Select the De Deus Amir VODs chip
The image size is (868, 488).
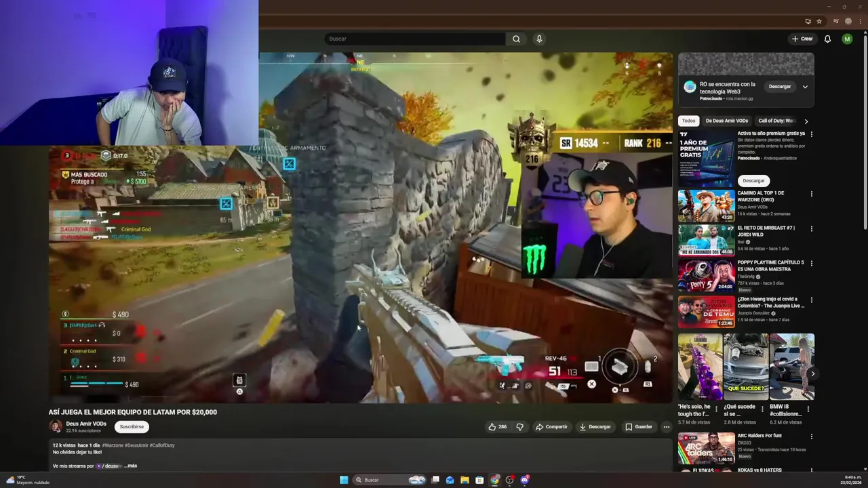[726, 121]
